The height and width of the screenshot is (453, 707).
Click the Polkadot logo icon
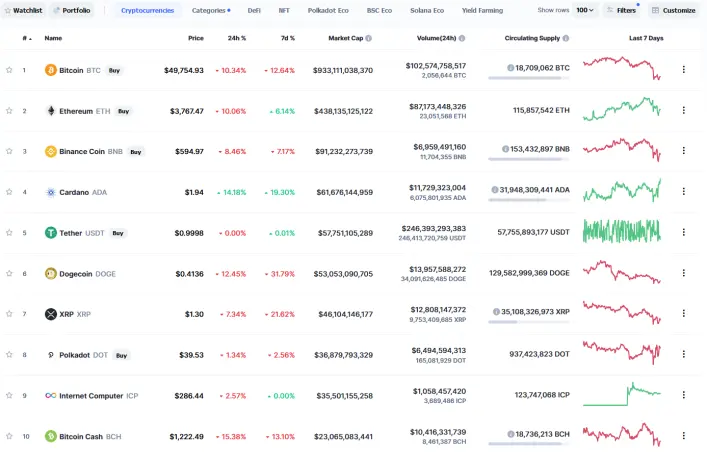click(50, 355)
